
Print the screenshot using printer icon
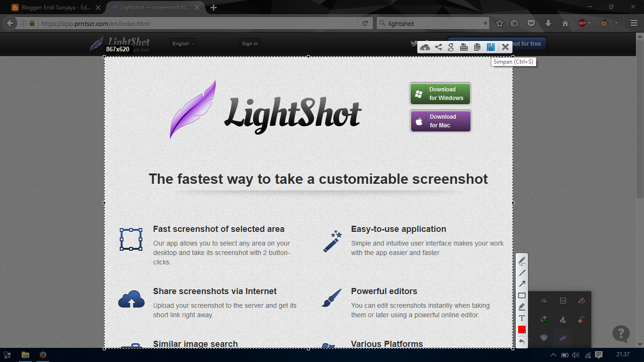464,47
